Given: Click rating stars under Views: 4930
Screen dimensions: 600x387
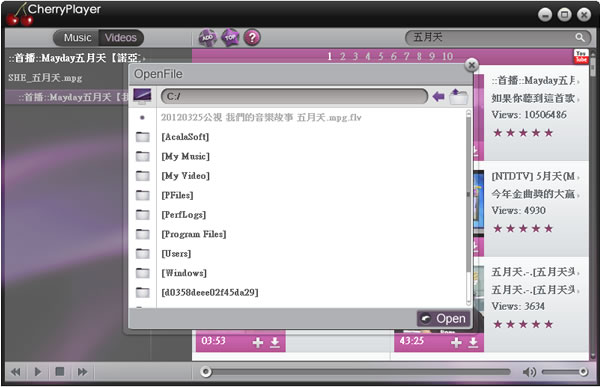Looking at the screenshot, I should coord(523,229).
